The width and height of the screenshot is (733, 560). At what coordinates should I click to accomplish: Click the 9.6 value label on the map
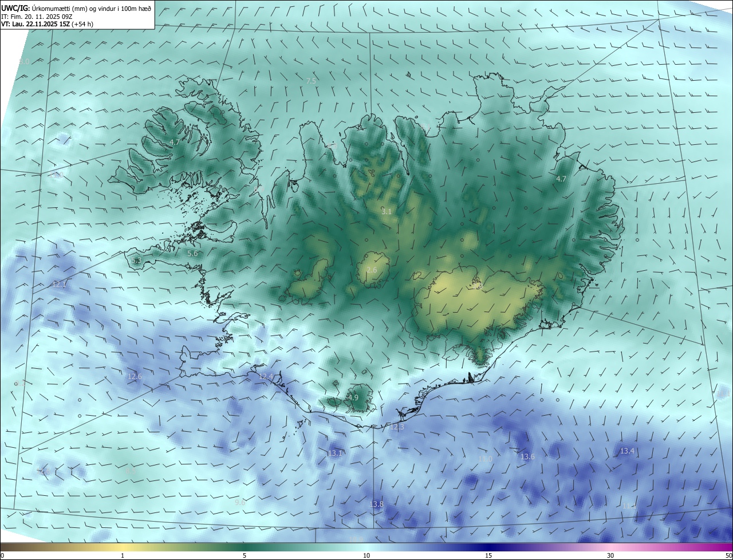pos(240,502)
